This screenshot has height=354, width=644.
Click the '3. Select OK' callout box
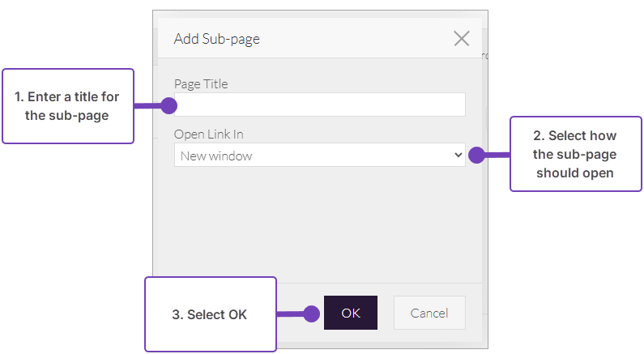tap(210, 314)
